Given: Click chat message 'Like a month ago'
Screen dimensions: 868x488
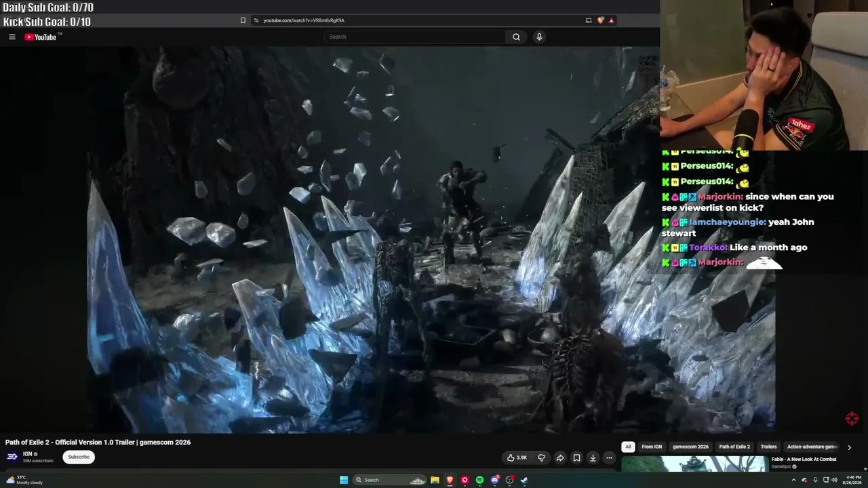Looking at the screenshot, I should [x=768, y=247].
